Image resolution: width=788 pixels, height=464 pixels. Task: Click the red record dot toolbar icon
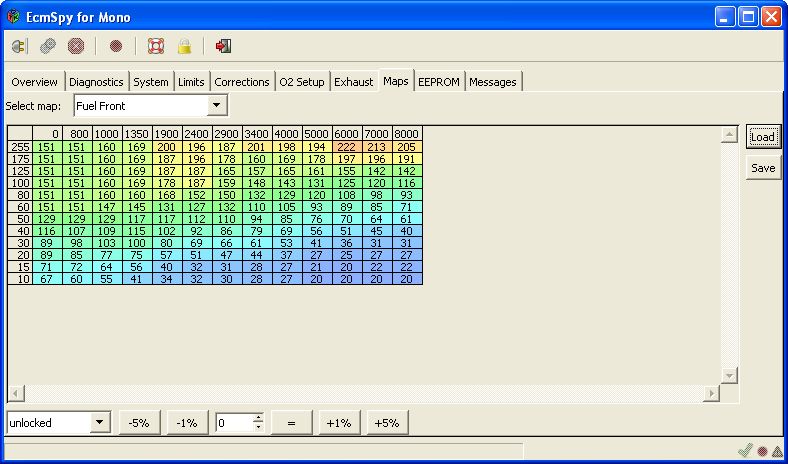(115, 46)
